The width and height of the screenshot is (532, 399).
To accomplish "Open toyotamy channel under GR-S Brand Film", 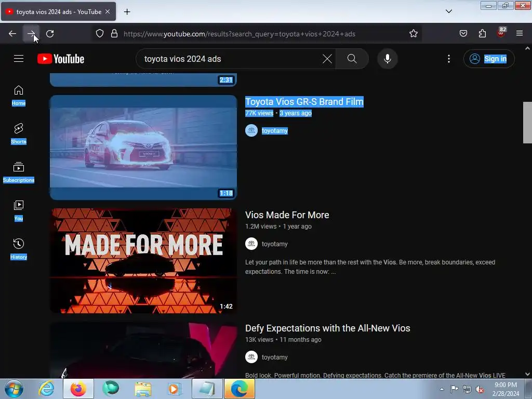I will tap(275, 130).
